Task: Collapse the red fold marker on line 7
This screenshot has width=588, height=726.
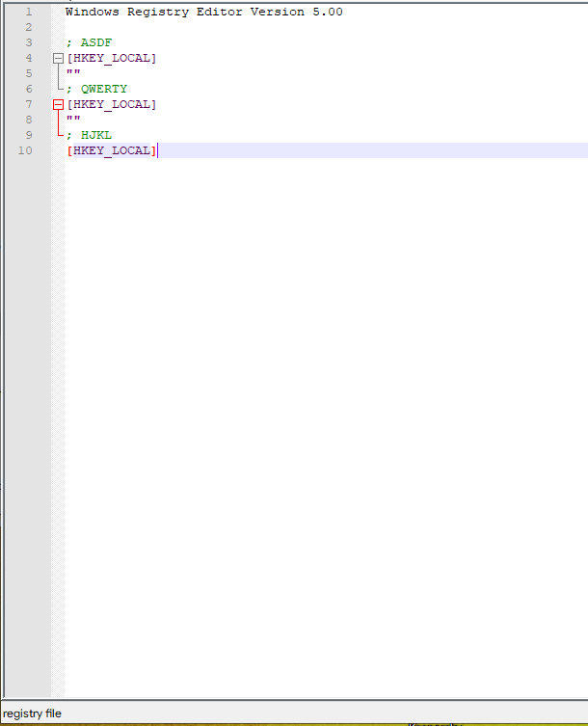Action: pyautogui.click(x=58, y=105)
